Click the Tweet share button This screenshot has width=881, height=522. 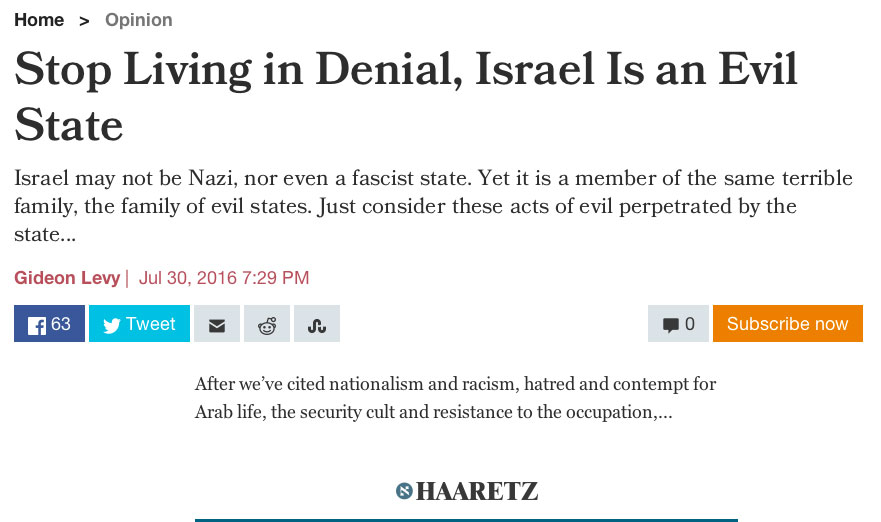coord(139,324)
